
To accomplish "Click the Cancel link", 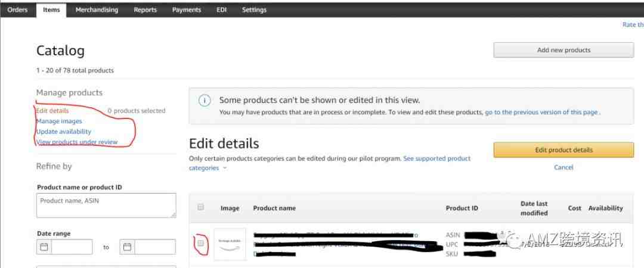I will [x=563, y=167].
